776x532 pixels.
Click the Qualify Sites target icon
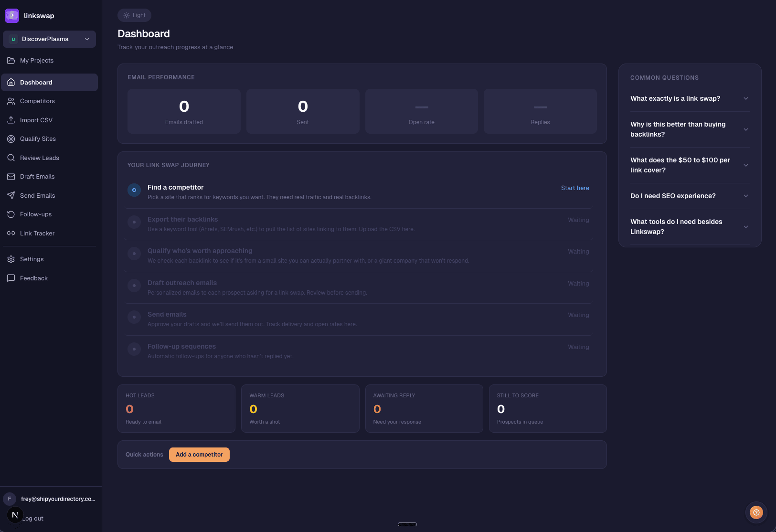point(11,139)
